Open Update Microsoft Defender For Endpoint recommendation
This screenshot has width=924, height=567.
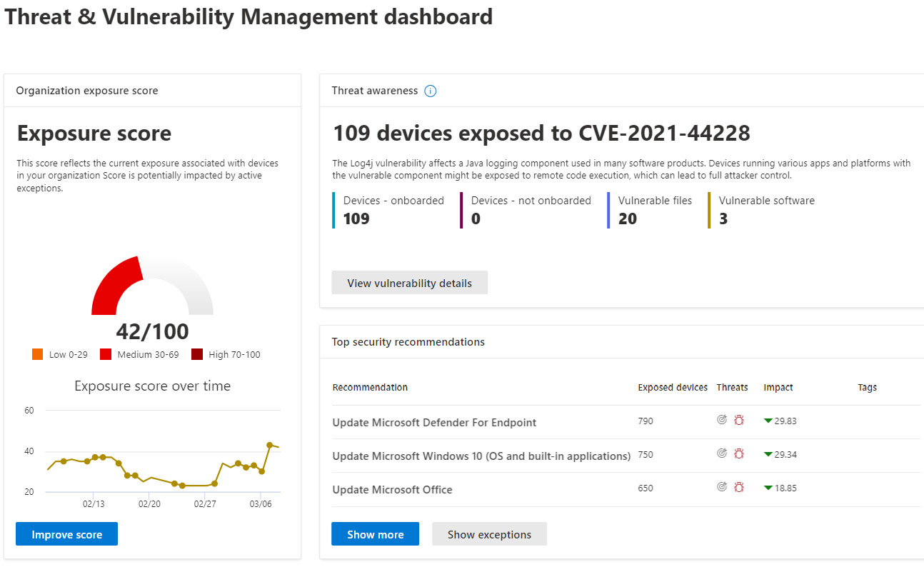coord(434,422)
